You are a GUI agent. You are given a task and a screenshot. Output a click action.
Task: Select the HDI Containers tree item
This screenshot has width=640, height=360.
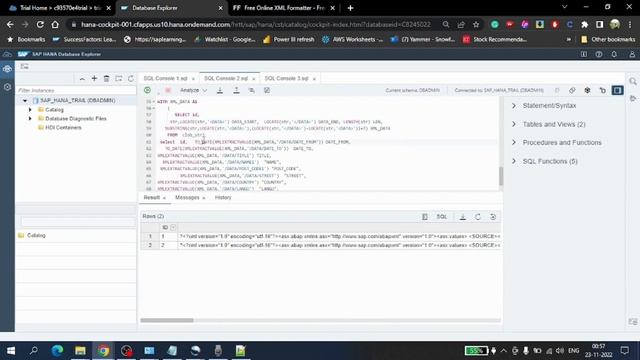click(63, 127)
